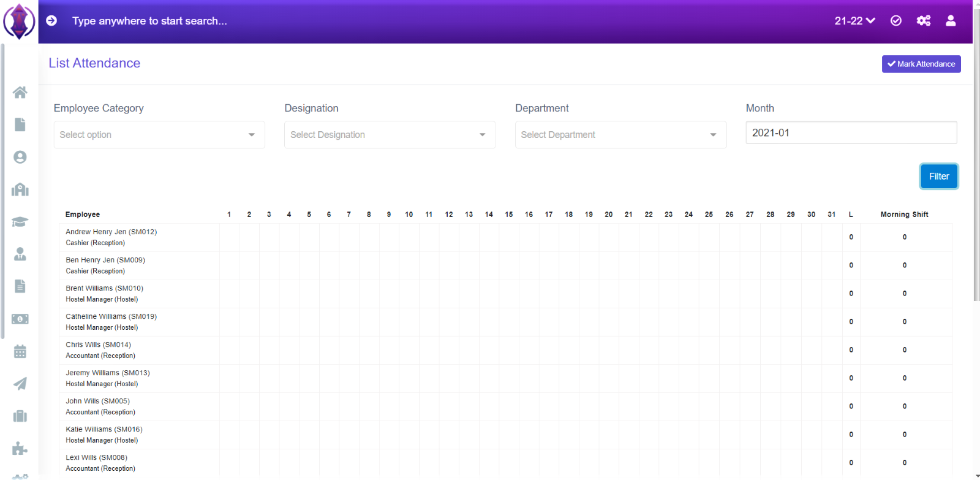Select employee Andrew Henry Jen (SM012)
980x480 pixels.
pos(111,232)
